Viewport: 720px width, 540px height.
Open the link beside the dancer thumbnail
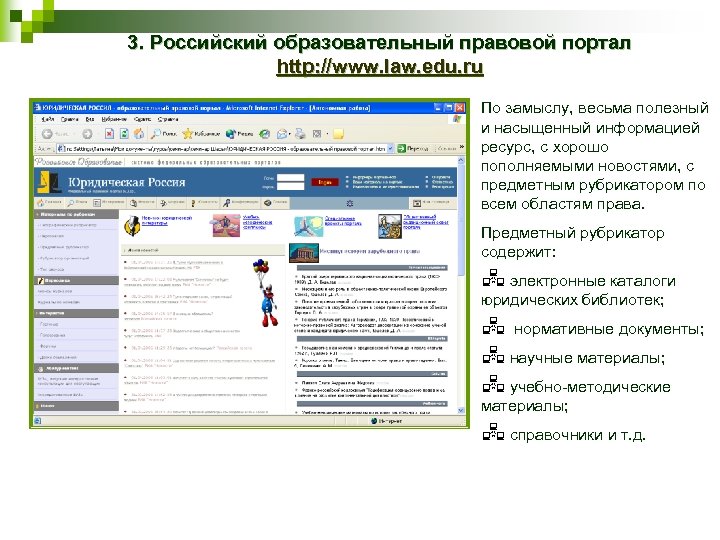(343, 221)
